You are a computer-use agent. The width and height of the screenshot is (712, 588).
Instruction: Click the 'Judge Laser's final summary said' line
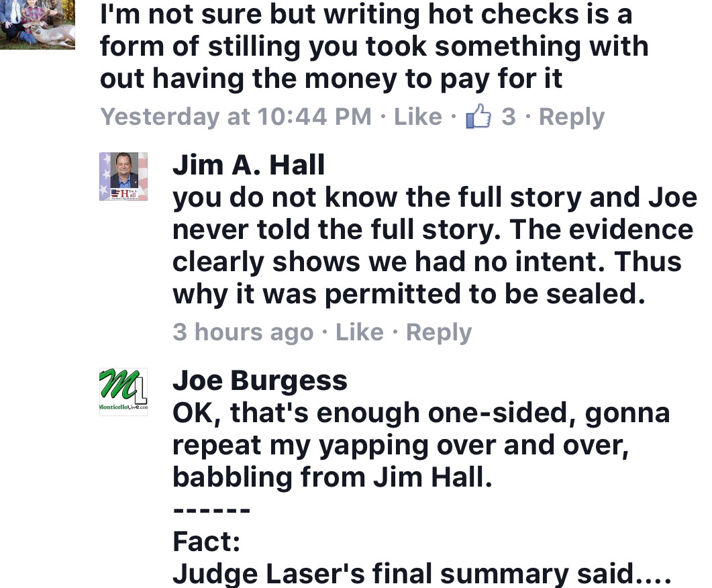[x=421, y=574]
